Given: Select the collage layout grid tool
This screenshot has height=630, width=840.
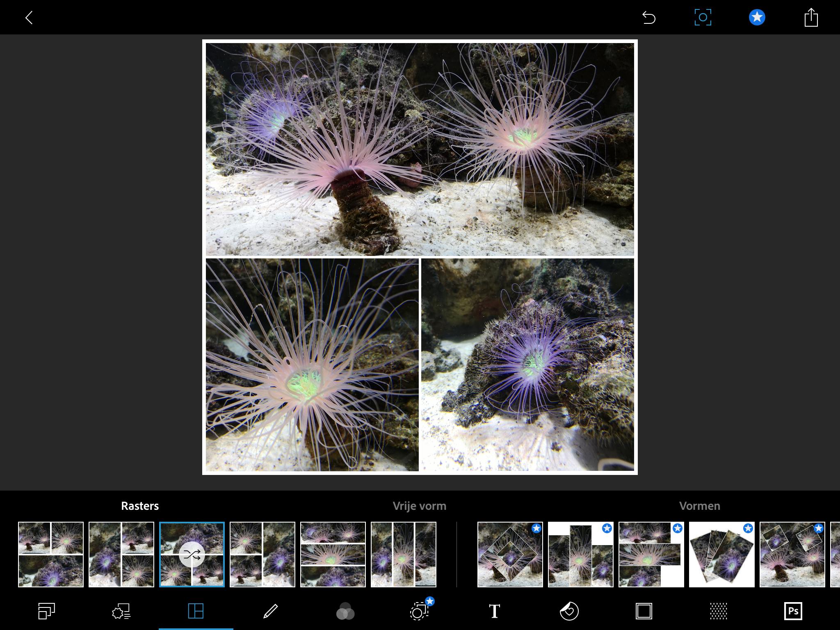Looking at the screenshot, I should [196, 611].
